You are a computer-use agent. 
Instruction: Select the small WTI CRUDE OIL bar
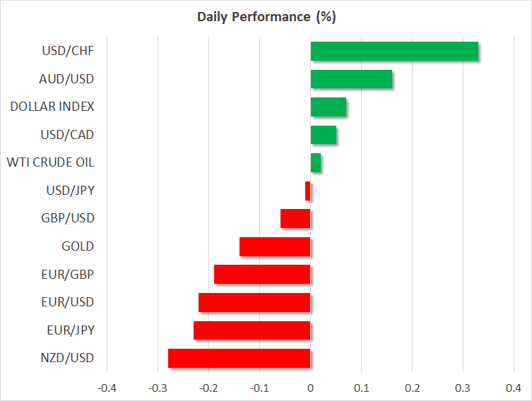click(316, 163)
